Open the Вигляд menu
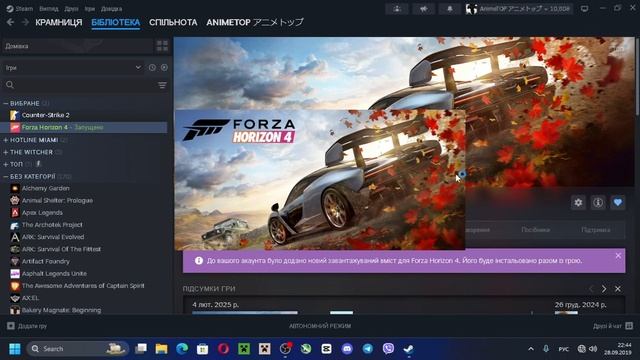The width and height of the screenshot is (640, 360). click(49, 9)
